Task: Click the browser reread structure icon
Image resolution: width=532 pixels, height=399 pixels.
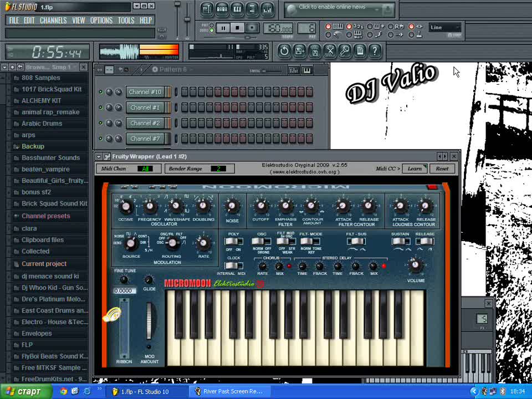Action: [x=20, y=67]
